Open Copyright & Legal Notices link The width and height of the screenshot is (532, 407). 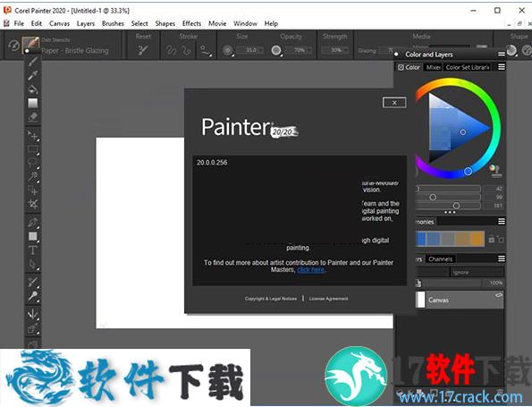coord(271,299)
